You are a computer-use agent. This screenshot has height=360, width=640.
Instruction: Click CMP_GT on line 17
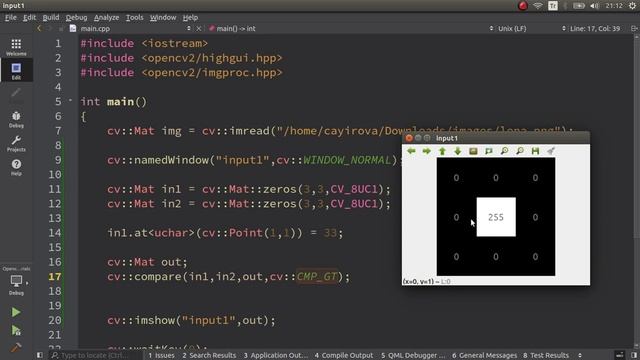coord(317,277)
